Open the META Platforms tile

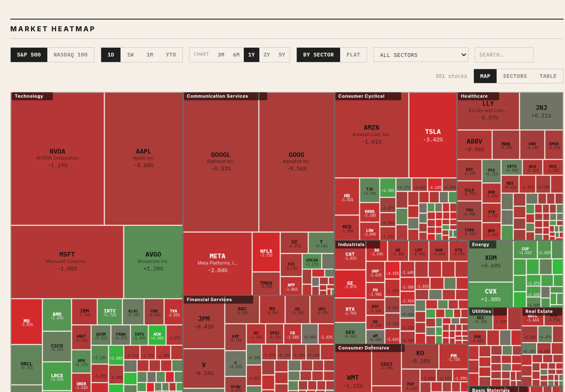click(218, 263)
